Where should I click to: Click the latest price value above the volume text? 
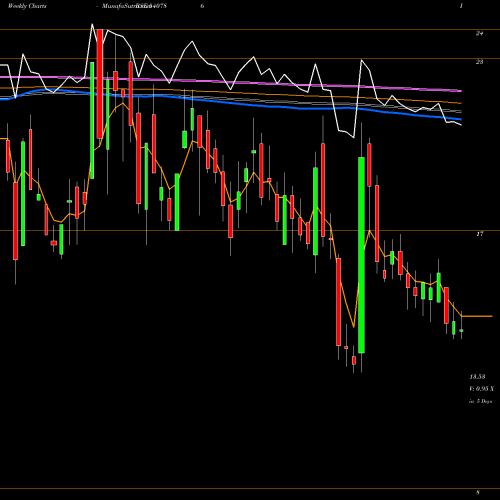point(477,377)
